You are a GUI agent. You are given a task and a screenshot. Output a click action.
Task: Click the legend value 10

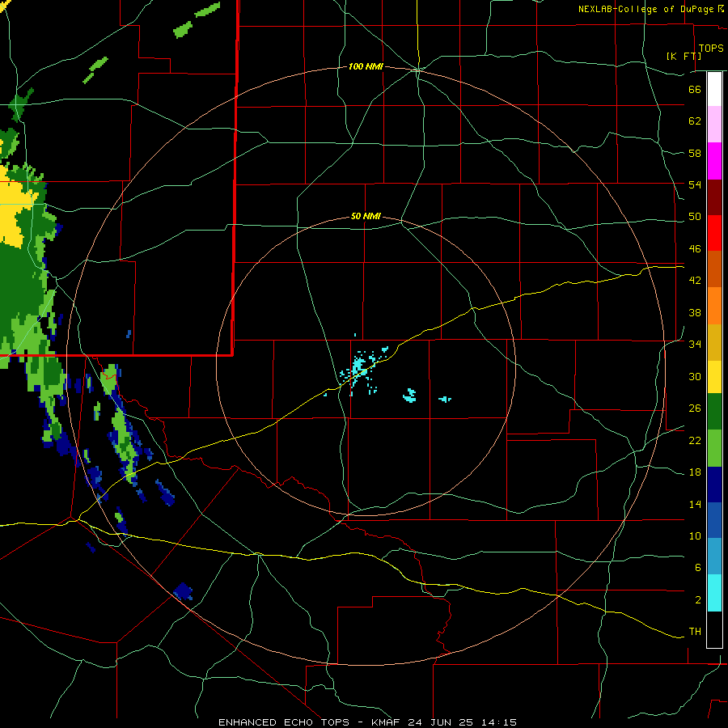point(695,535)
